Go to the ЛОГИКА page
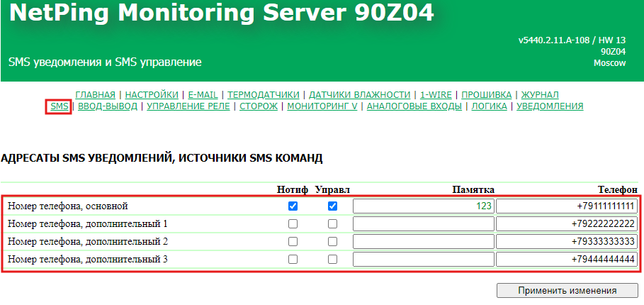The width and height of the screenshot is (644, 305). point(489,106)
